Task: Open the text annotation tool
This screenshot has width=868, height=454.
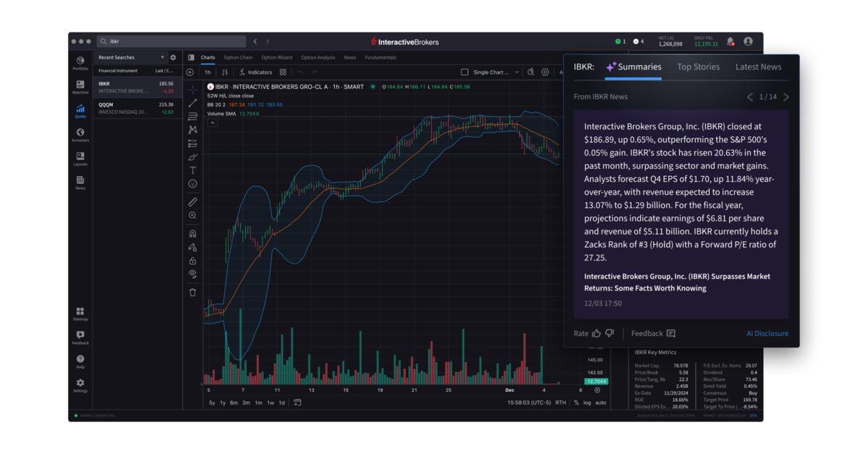Action: 192,170
